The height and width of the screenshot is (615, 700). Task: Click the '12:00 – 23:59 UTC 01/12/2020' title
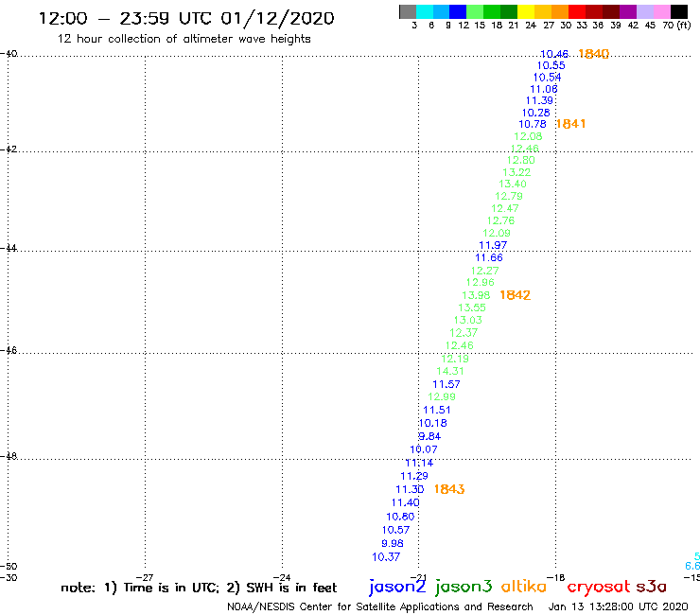[186, 18]
